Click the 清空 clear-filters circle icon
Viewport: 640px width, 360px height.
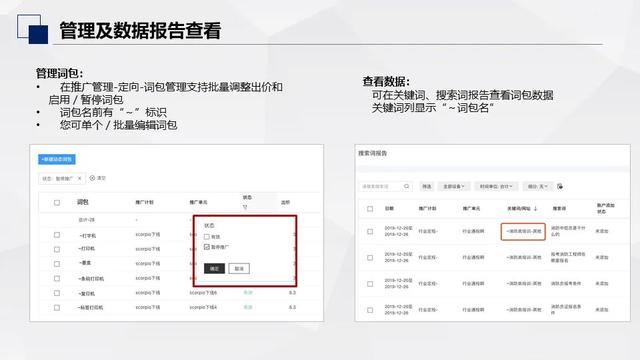[x=92, y=178]
